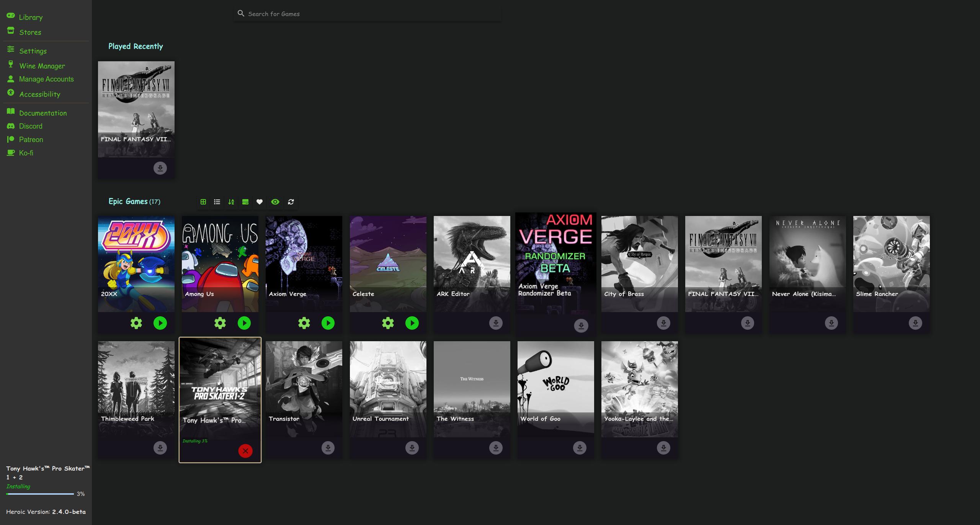Open The Witness cover art
The image size is (980, 525).
pyautogui.click(x=472, y=389)
